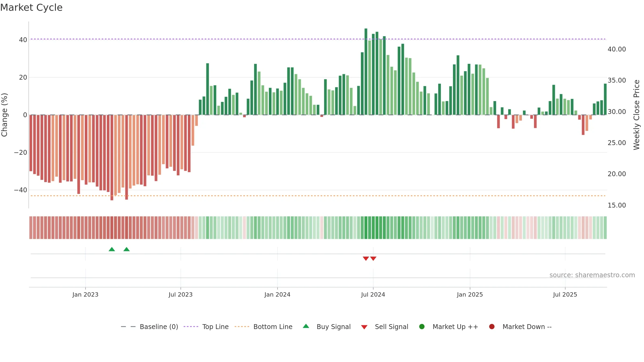Viewport: 644px width, 362px height.
Task: Click the Jan 2024 axis label
Action: 277,294
